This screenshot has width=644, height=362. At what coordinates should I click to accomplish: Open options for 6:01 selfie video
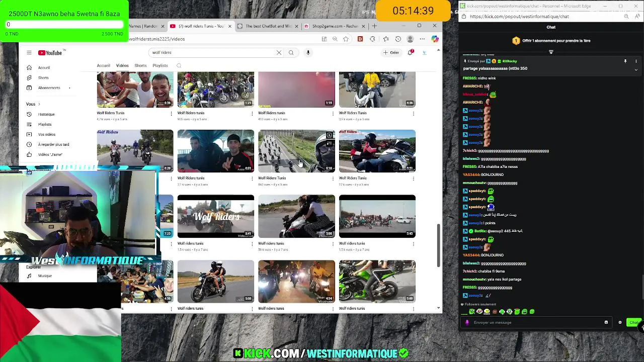[x=252, y=178]
